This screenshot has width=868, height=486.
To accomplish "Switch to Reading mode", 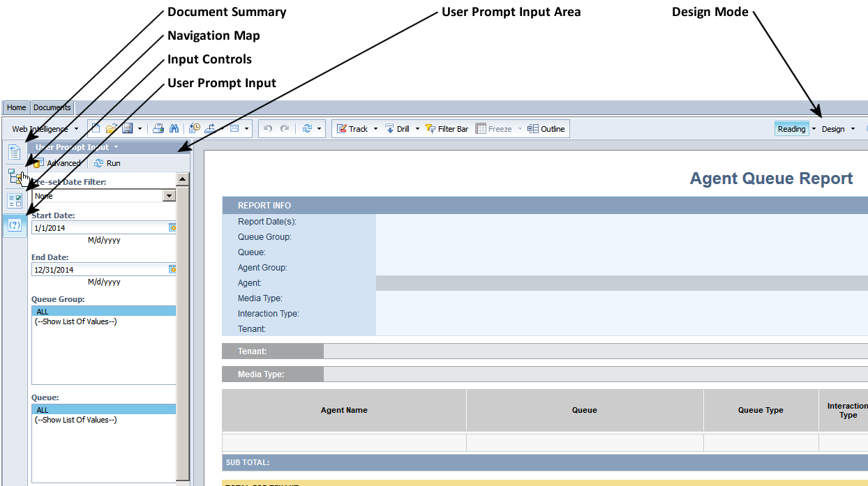I will pos(791,129).
